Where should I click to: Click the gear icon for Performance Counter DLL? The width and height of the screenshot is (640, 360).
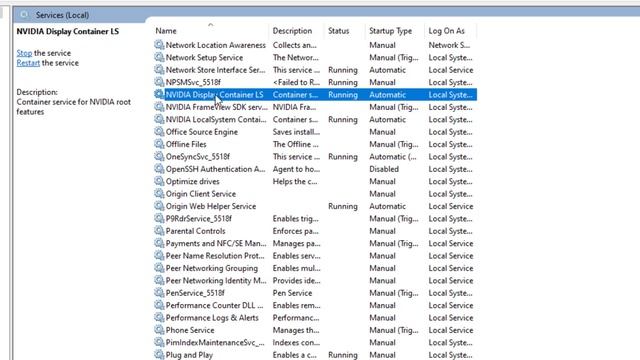pyautogui.click(x=159, y=305)
